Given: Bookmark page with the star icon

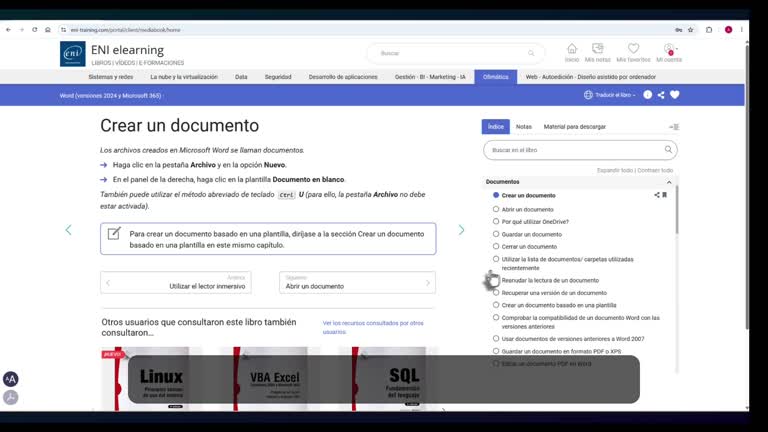Looking at the screenshot, I should (x=691, y=30).
